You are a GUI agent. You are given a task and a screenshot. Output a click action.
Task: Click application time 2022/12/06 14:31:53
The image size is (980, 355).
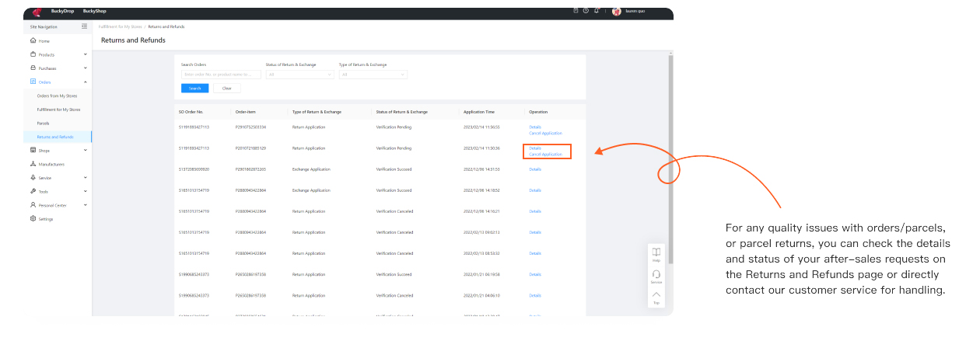click(x=481, y=169)
